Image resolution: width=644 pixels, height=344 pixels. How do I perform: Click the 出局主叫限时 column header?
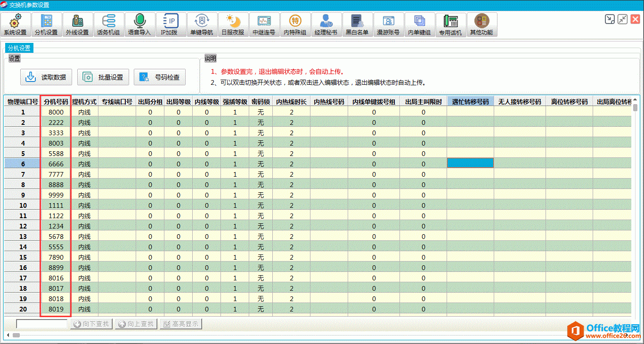[423, 101]
